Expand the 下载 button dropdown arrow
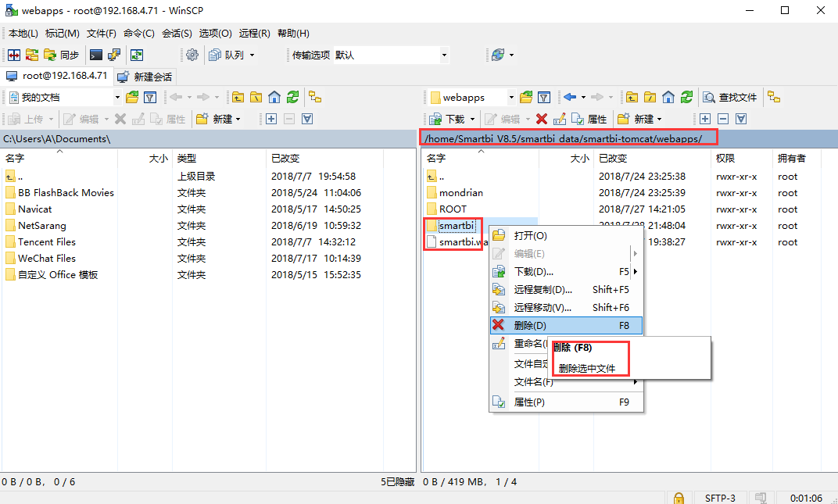This screenshot has width=838, height=504. pyautogui.click(x=472, y=119)
